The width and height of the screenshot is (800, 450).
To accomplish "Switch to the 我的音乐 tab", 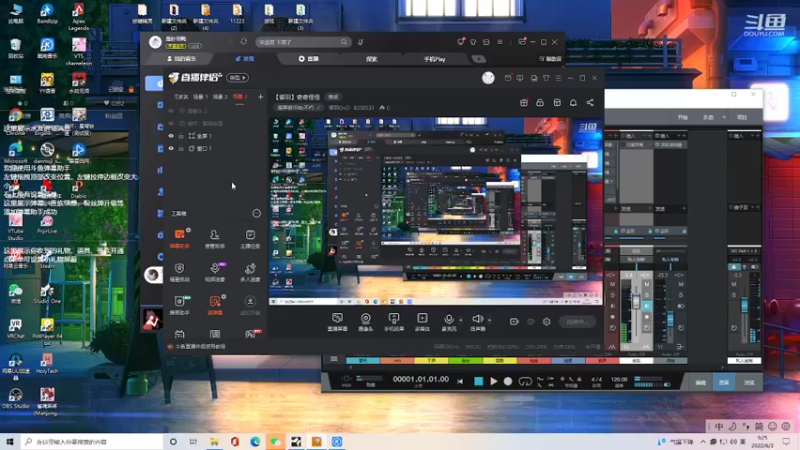I will click(182, 59).
